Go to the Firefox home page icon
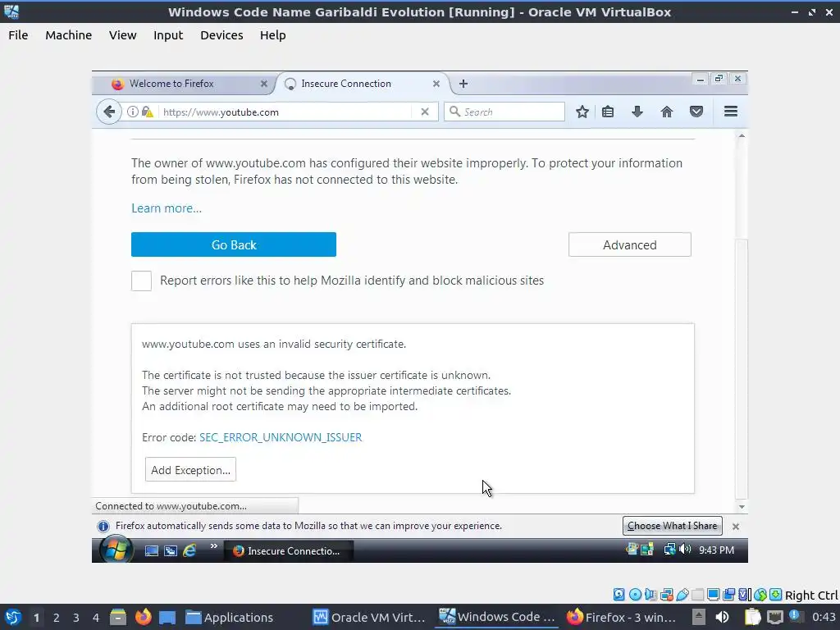The height and width of the screenshot is (630, 840). click(666, 112)
